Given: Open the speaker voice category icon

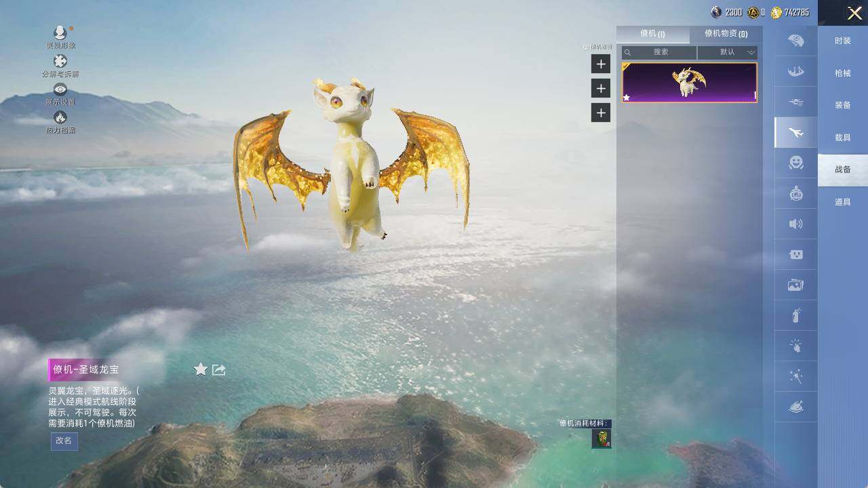Looking at the screenshot, I should [x=796, y=224].
